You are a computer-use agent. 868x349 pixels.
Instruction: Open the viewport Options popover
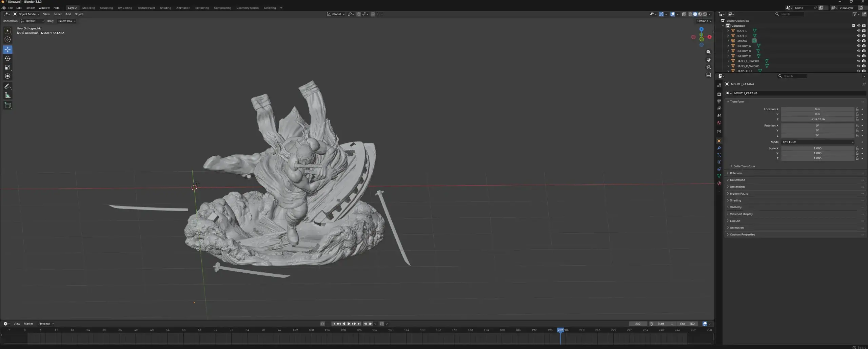click(x=704, y=21)
